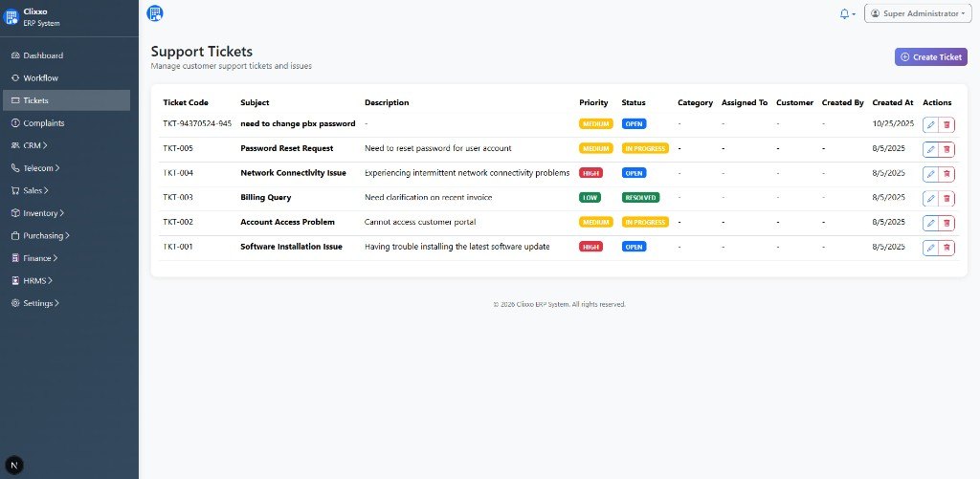Expand the Finance submenu

click(x=66, y=258)
